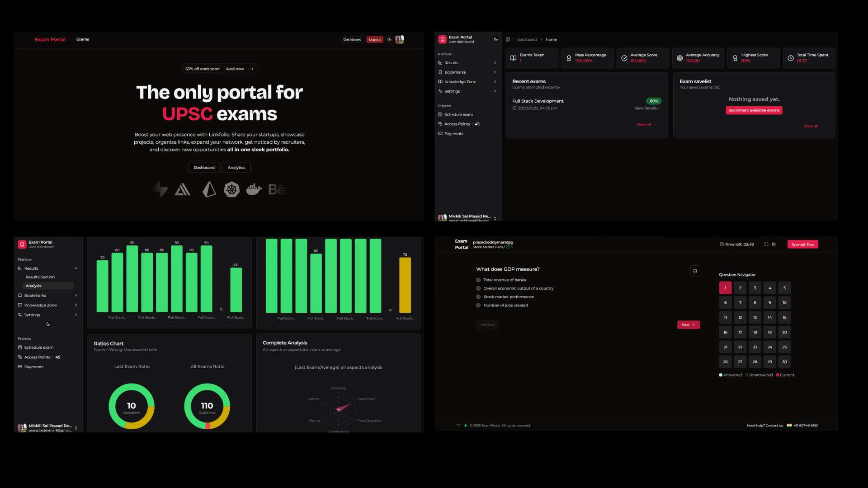
Task: Open Results Section submenu item
Action: click(40, 277)
